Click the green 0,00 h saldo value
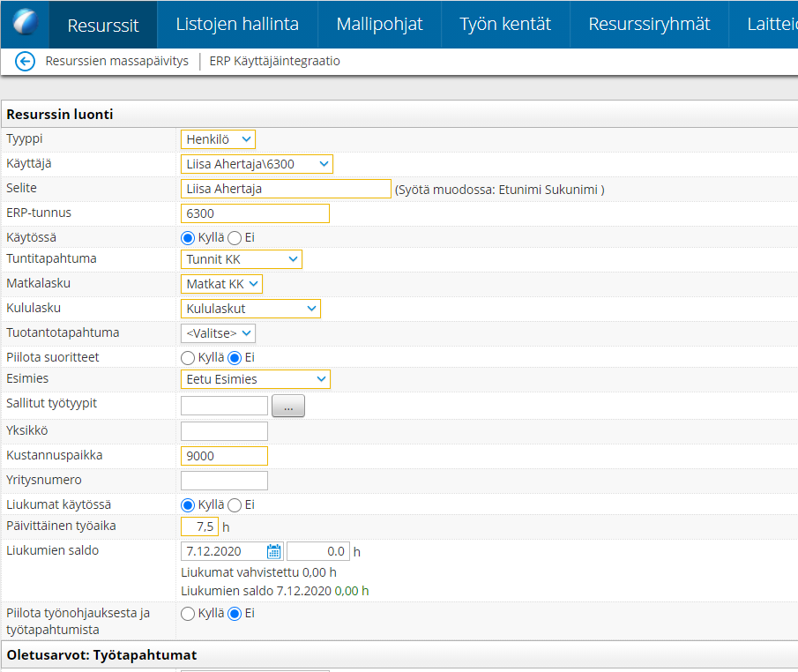Screen dimensions: 798x672 tap(352, 591)
